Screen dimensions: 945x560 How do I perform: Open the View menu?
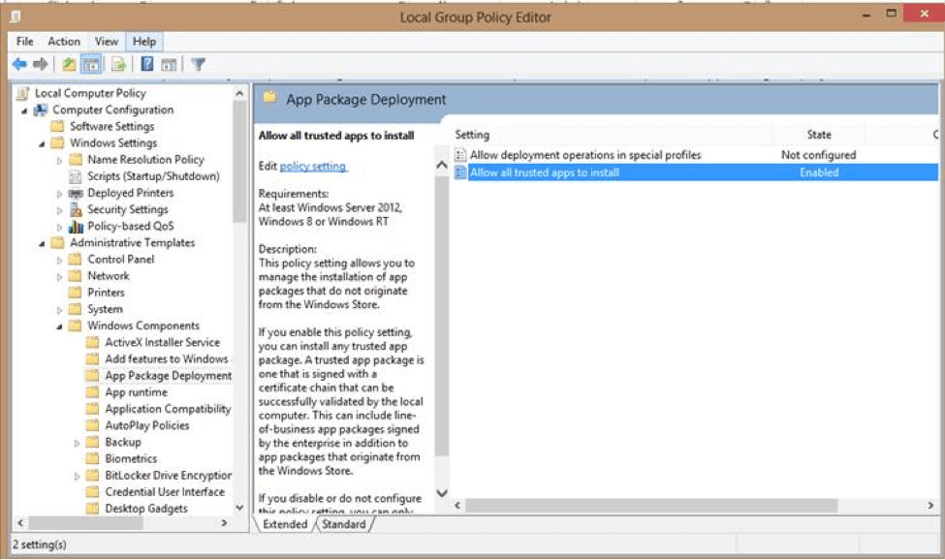(107, 42)
